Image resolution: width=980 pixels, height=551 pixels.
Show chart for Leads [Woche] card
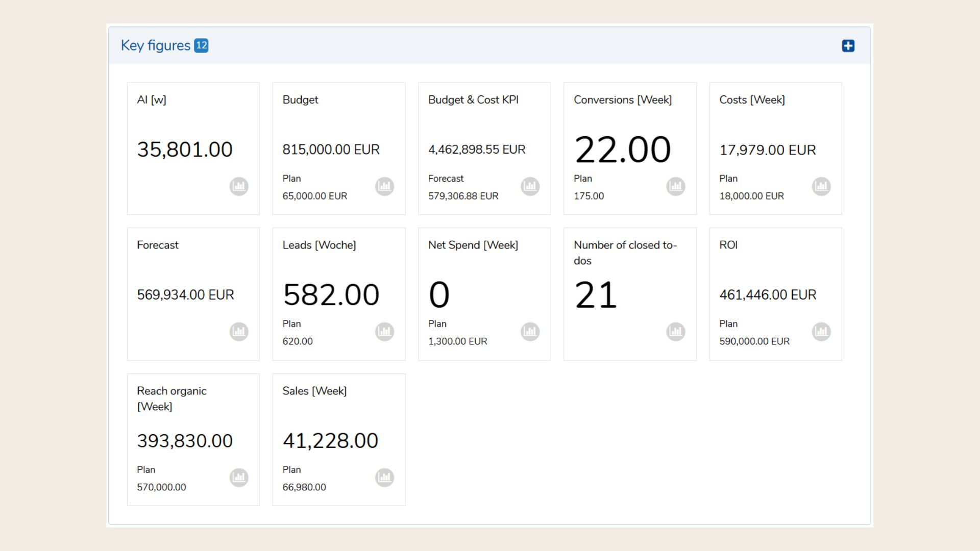384,332
